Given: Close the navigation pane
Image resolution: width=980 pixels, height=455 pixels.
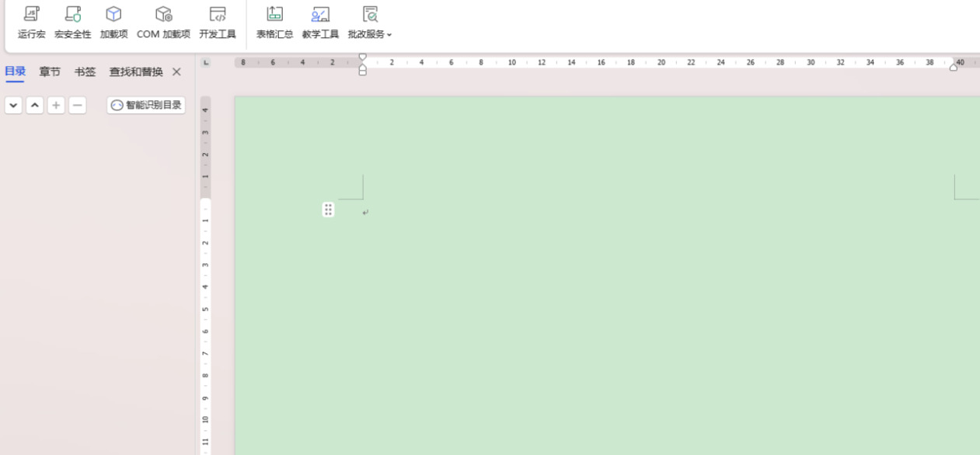Looking at the screenshot, I should (176, 71).
